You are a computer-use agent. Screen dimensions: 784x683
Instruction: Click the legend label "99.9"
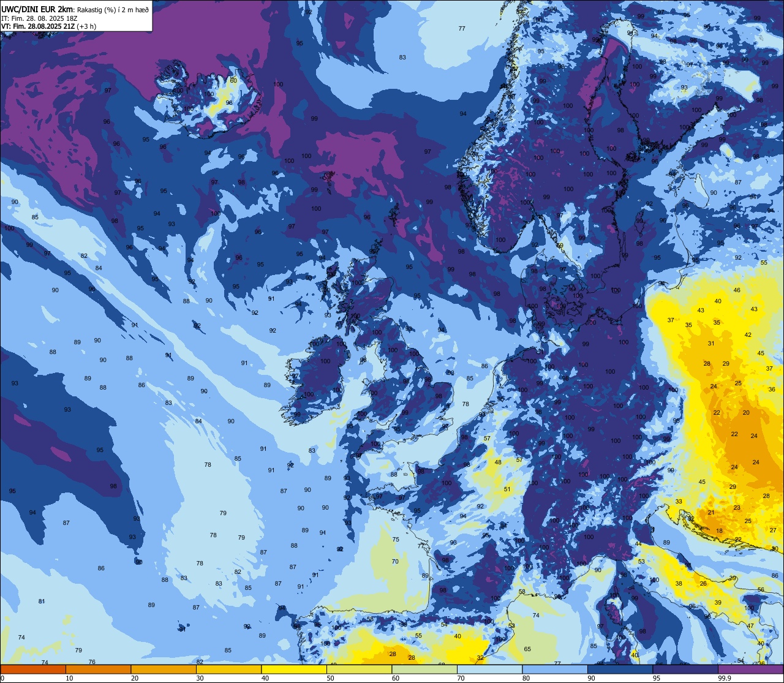(x=725, y=678)
